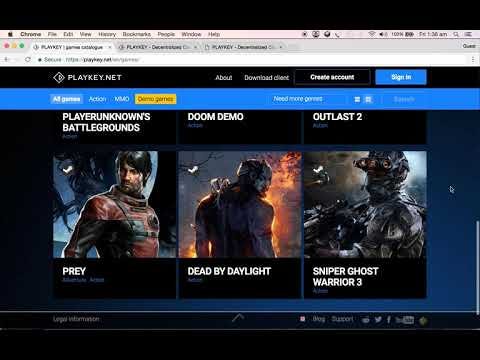This screenshot has width=480, height=360.
Task: Open the Bookmarks menu in menu bar
Action: coord(137,34)
